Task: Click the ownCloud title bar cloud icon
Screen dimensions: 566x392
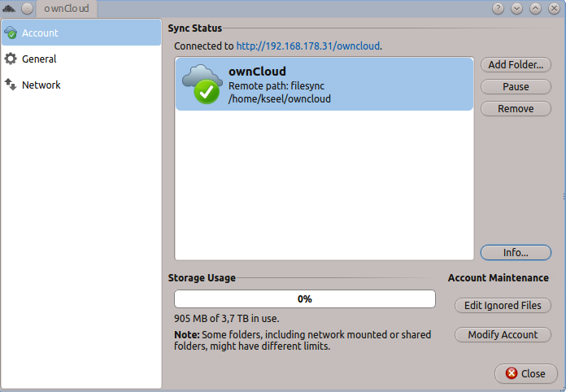Action: click(9, 8)
